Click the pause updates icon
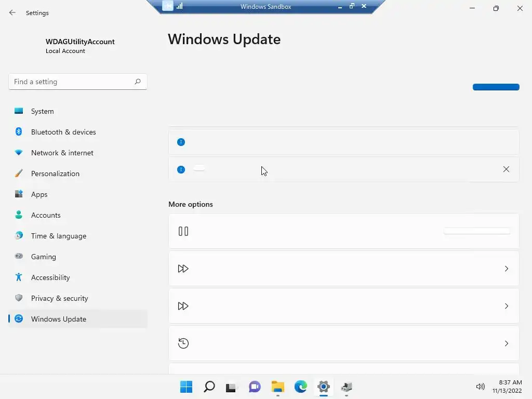 183,231
